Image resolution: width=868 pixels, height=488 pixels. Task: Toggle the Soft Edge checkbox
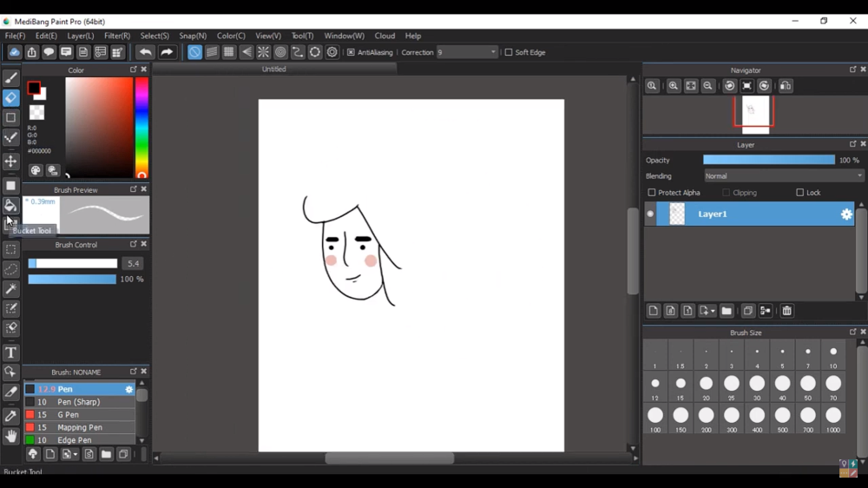pyautogui.click(x=509, y=52)
